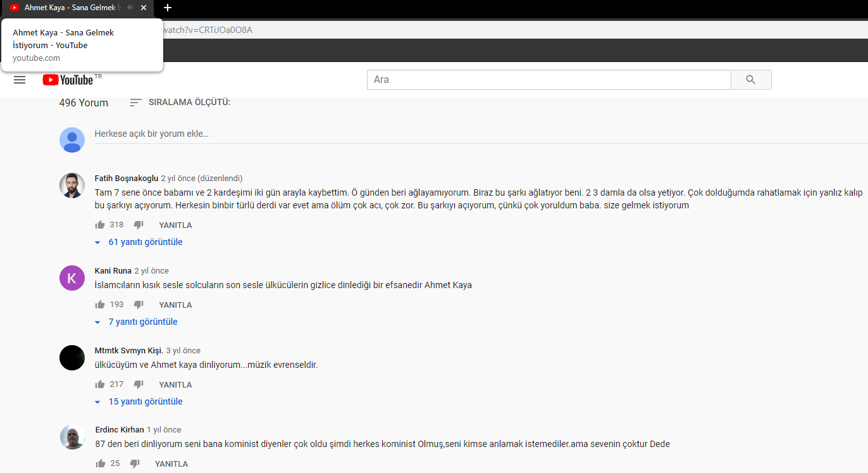The width and height of the screenshot is (868, 473).
Task: Expand 61 replies under Fatih's comment
Action: click(139, 242)
